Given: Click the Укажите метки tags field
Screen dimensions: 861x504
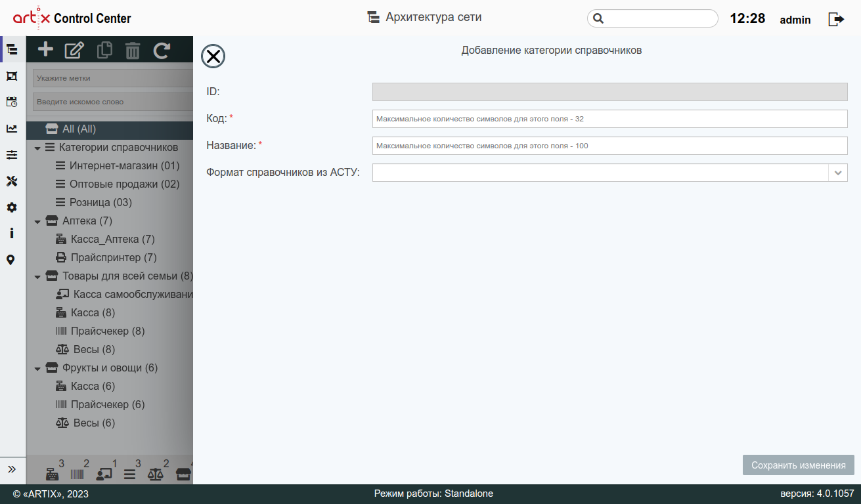Looking at the screenshot, I should (x=112, y=78).
